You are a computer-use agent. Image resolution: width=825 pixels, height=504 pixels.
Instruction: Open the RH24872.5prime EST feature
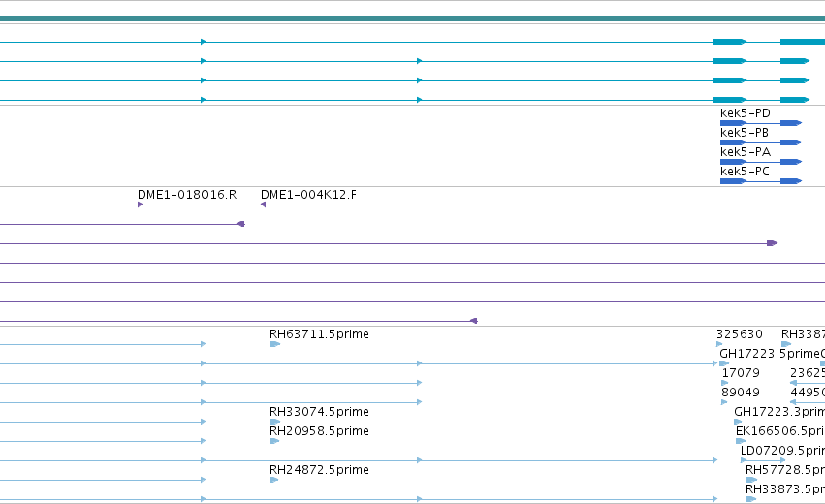pyautogui.click(x=273, y=480)
